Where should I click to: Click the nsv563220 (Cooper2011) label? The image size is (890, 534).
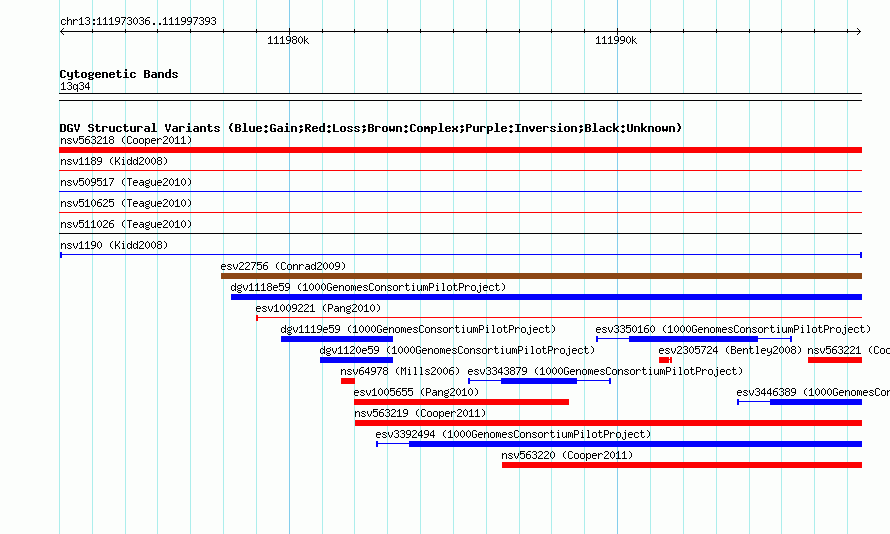point(567,455)
